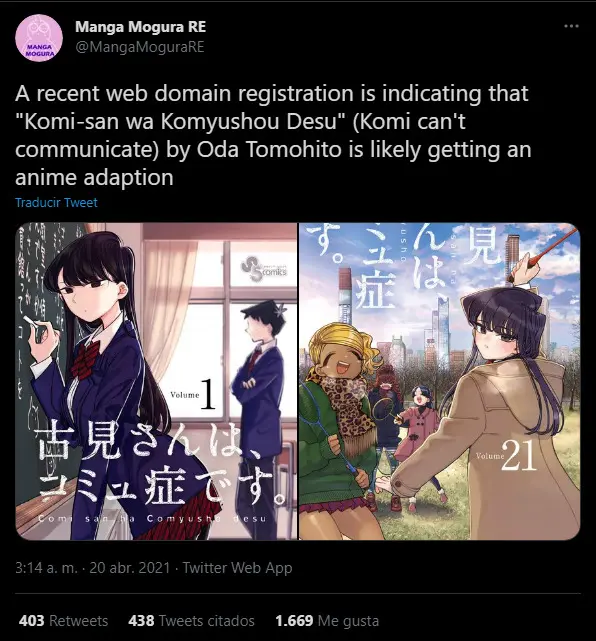
Task: Open the Manga Mogura profile avatar
Action: coord(39,38)
